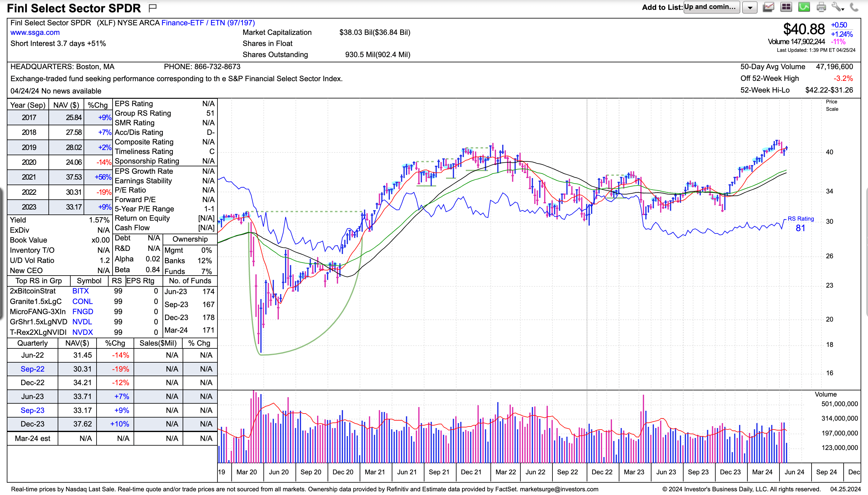Screen dimensions: 868x495
Task: Click the Off 52-Week High -3.2% value
Action: [843, 78]
